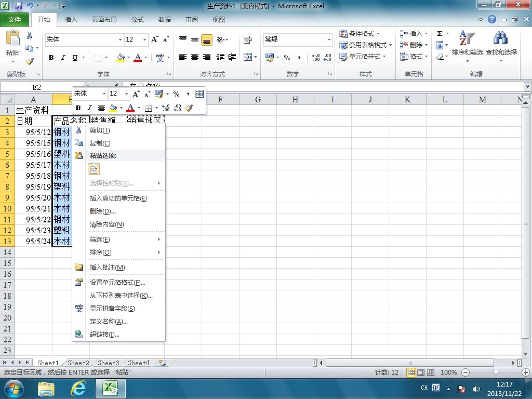Viewport: 532px width, 399px height.
Task: Choose 设置单元格格式(F) in context menu
Action: pos(119,282)
